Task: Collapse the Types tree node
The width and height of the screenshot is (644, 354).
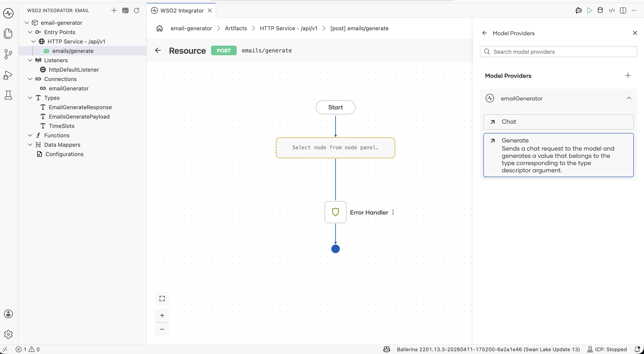Action: pyautogui.click(x=30, y=98)
